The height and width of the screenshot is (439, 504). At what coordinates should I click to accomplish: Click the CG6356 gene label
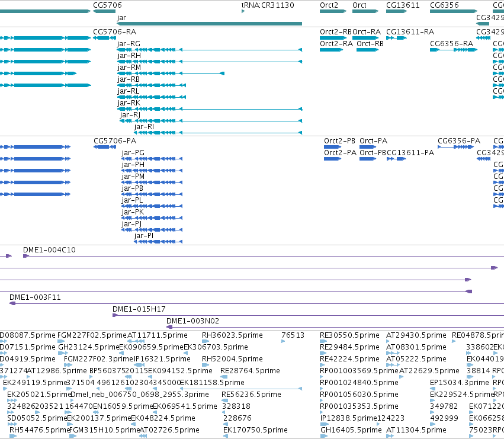(444, 5)
